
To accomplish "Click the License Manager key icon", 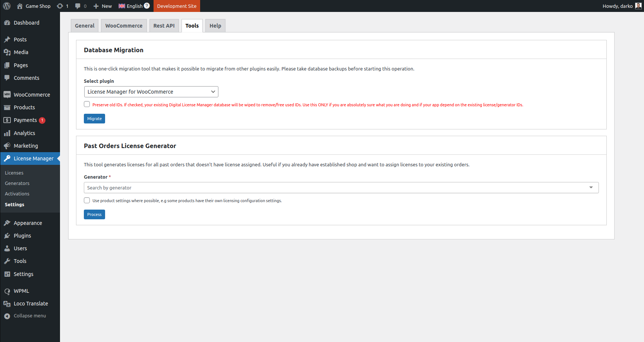I will click(x=7, y=159).
